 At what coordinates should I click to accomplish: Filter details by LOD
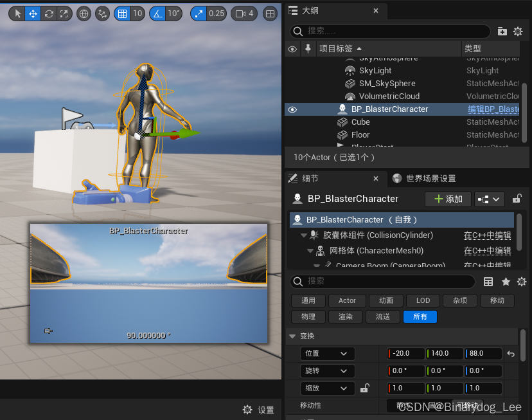423,300
